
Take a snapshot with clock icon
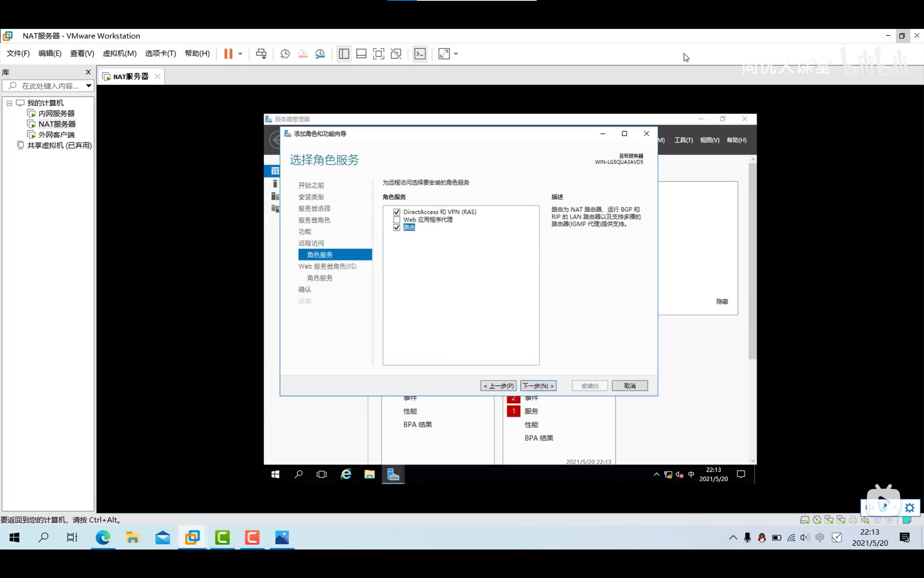click(x=285, y=54)
